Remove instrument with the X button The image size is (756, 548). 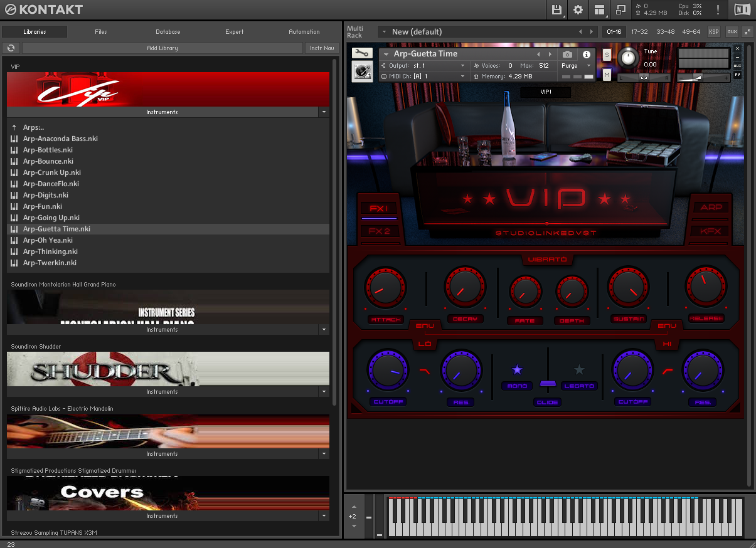[x=737, y=48]
